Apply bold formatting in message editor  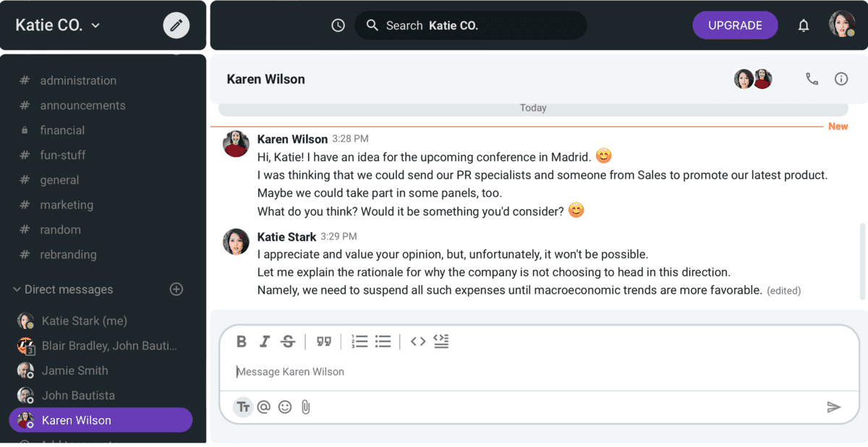pyautogui.click(x=242, y=341)
